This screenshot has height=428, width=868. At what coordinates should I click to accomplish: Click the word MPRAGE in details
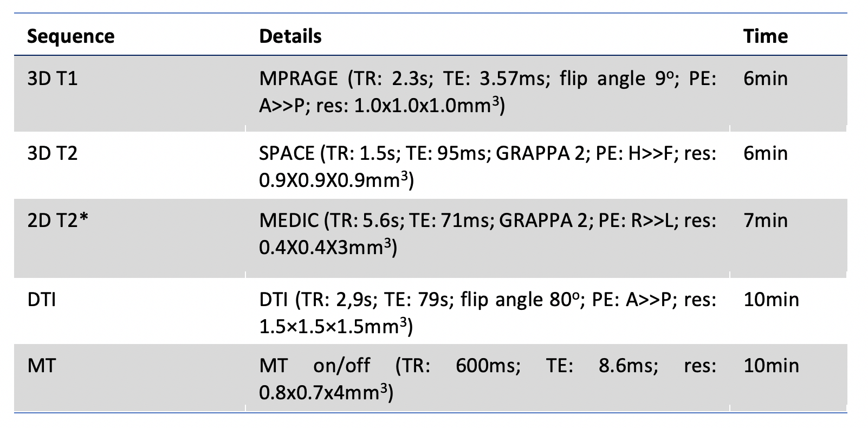[x=299, y=79]
